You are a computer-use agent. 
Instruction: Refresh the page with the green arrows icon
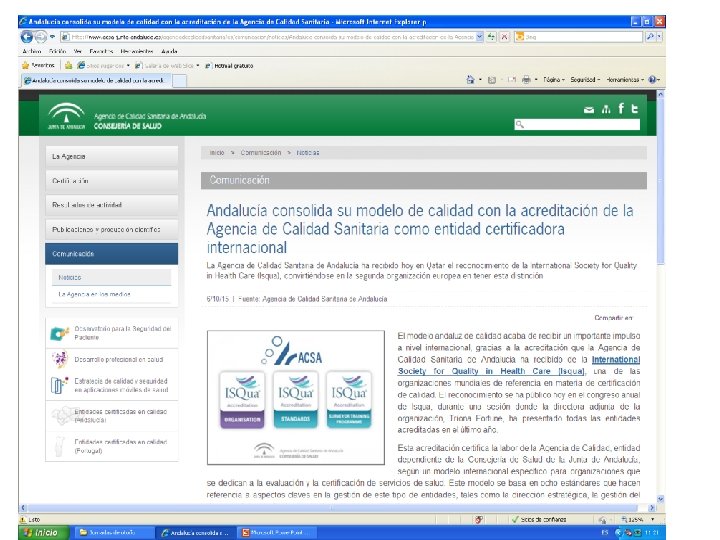pyautogui.click(x=491, y=37)
